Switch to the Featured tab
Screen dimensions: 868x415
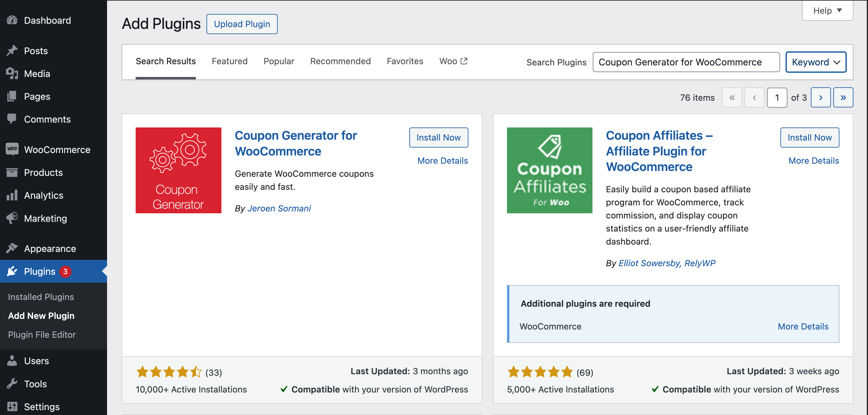(229, 61)
